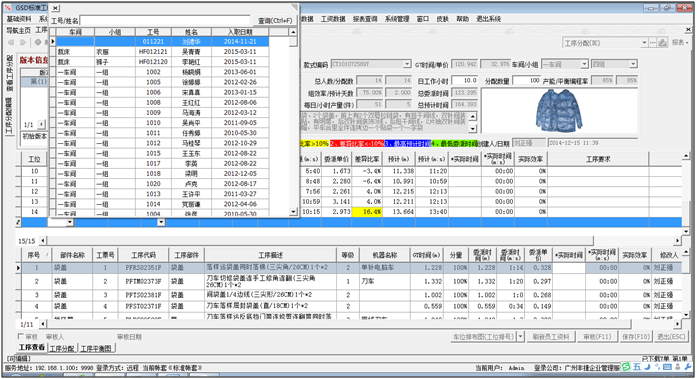Select employee row with 工号 1002
Image resolution: width=697 pixels, height=379 pixels.
[x=163, y=72]
